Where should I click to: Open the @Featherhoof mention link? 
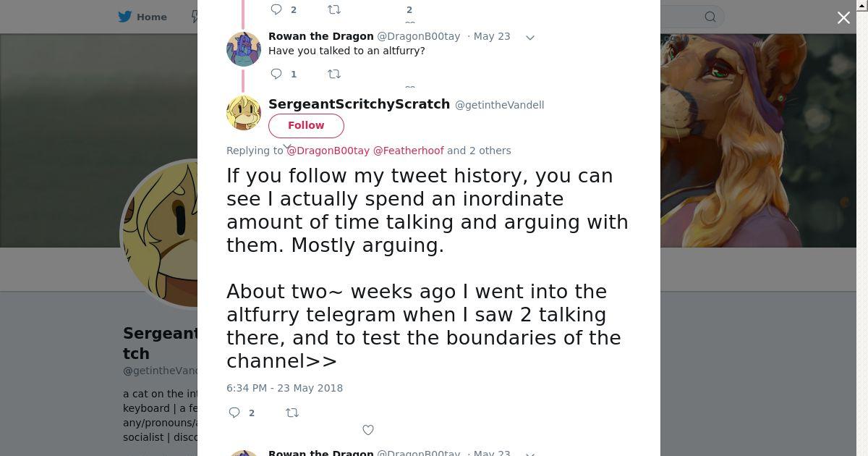click(408, 151)
